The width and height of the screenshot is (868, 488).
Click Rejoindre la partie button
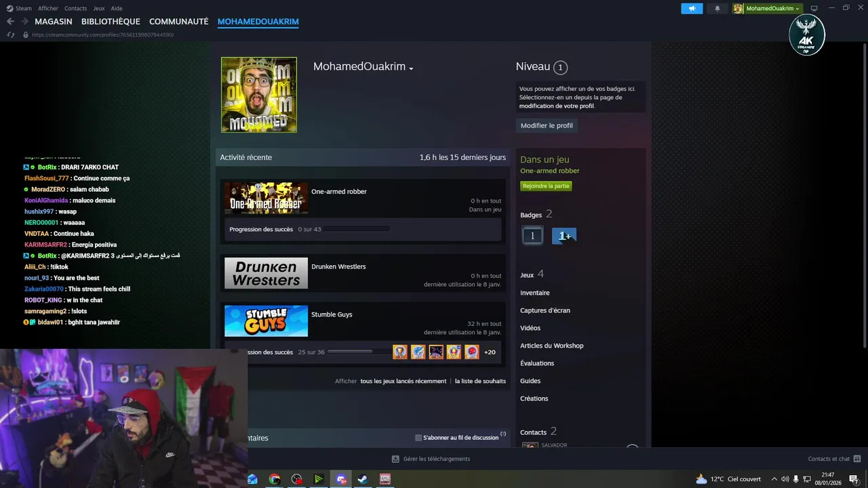(546, 186)
